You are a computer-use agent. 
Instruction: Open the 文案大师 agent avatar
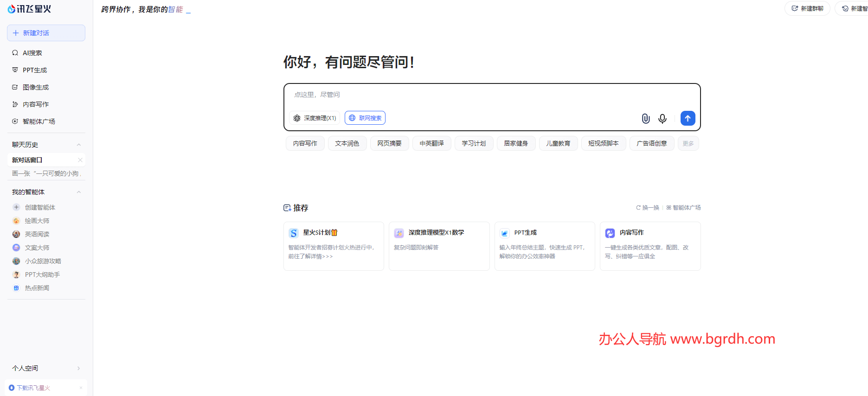click(x=16, y=248)
